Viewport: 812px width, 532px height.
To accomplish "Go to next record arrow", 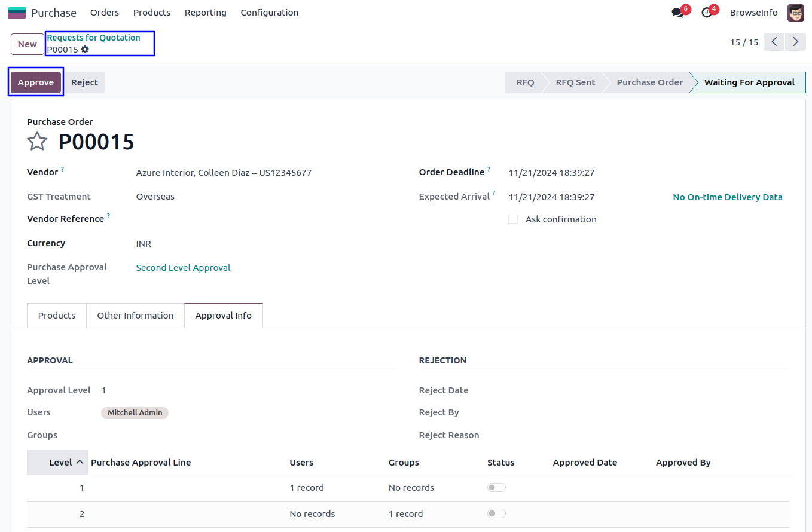I will pyautogui.click(x=795, y=42).
